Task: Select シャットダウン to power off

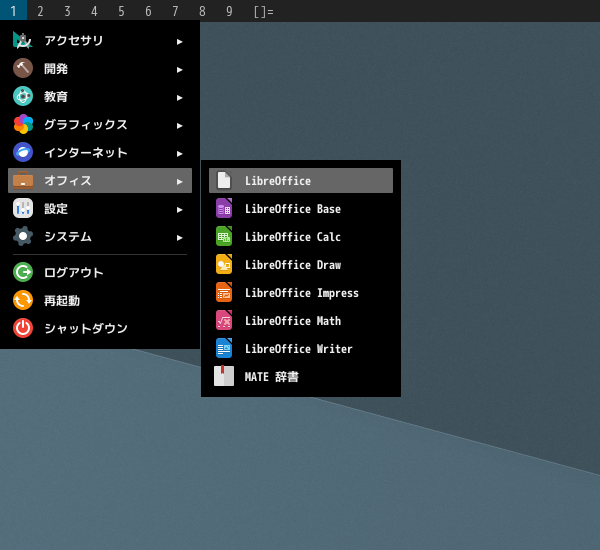Action: 85,328
